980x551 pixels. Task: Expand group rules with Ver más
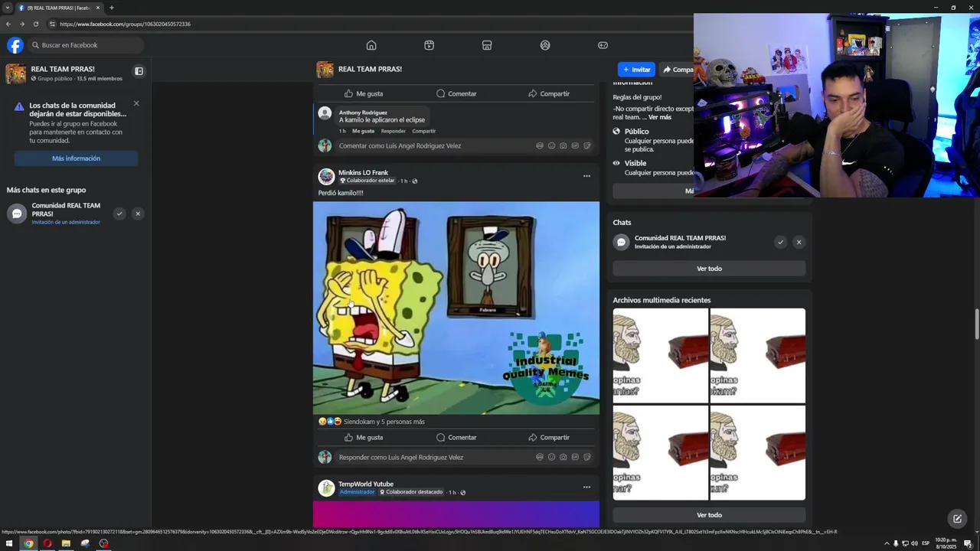click(659, 117)
